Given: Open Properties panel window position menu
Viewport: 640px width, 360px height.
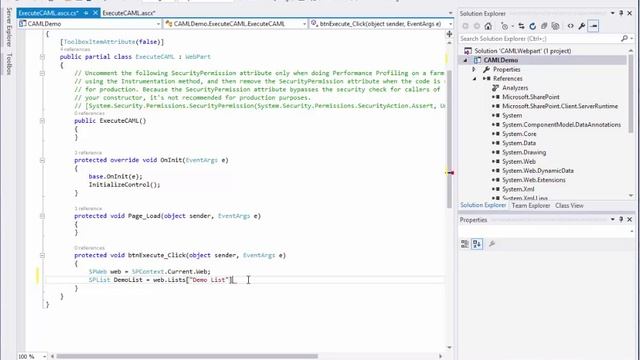Looking at the screenshot, I should tap(612, 220).
